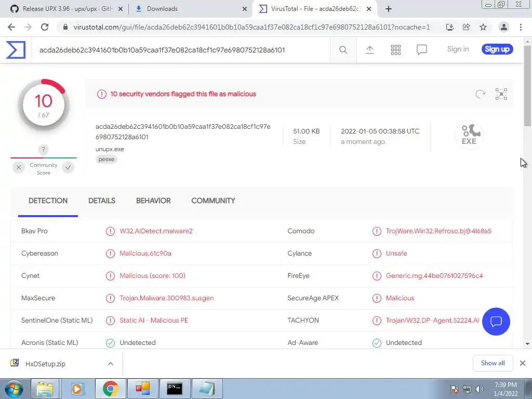This screenshot has width=532, height=399.
Task: Open the media player taskbar icon
Action: point(77,389)
